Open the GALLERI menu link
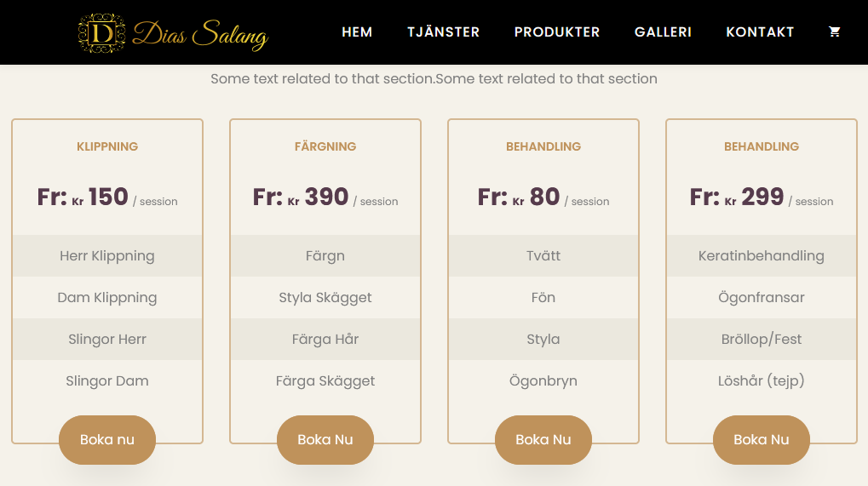The height and width of the screenshot is (486, 868). 663,31
